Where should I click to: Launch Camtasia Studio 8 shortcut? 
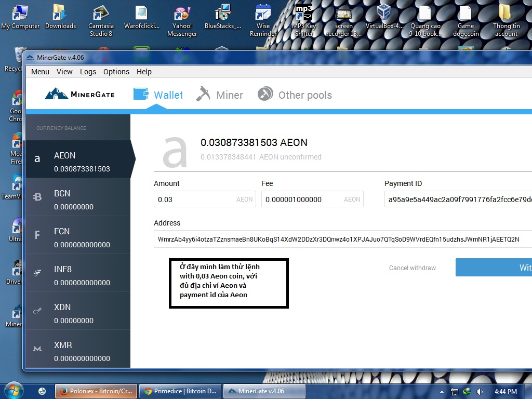(x=101, y=20)
